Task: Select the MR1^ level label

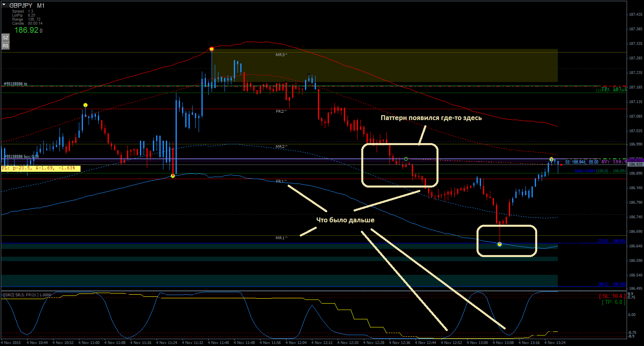Action: (x=282, y=238)
